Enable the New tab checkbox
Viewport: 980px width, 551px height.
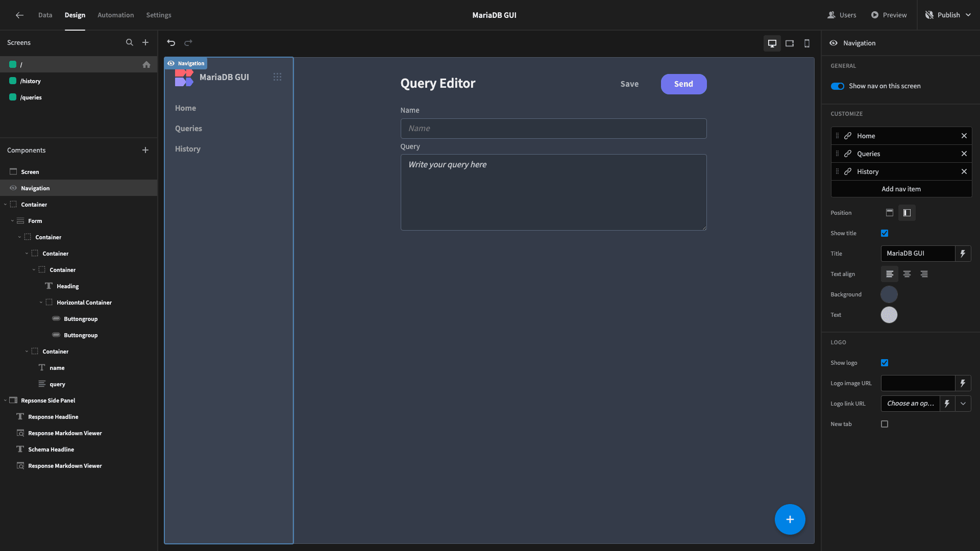coord(885,424)
